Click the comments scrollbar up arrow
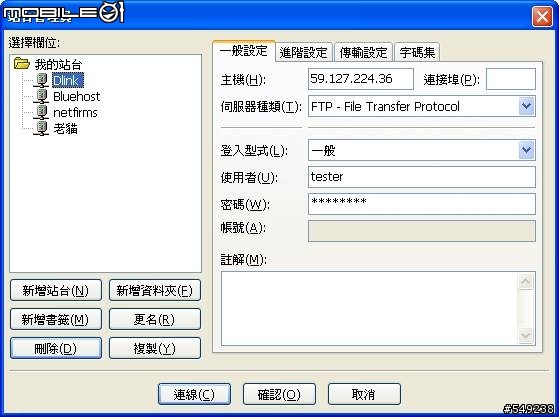Screen dimensions: 559x417 (x=526, y=282)
